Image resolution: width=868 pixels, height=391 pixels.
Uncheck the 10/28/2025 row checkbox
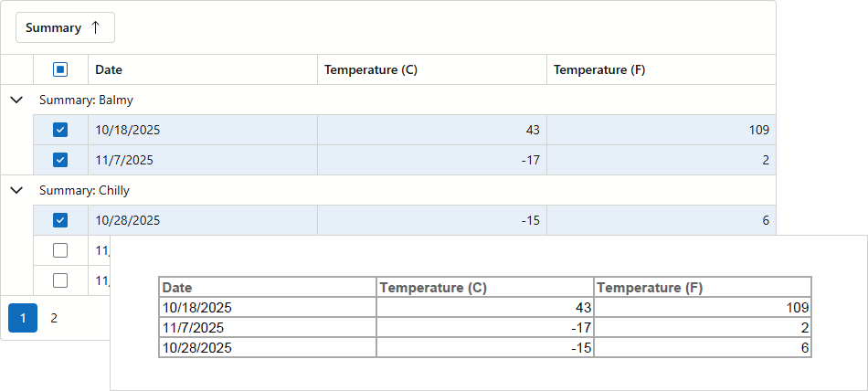click(60, 220)
